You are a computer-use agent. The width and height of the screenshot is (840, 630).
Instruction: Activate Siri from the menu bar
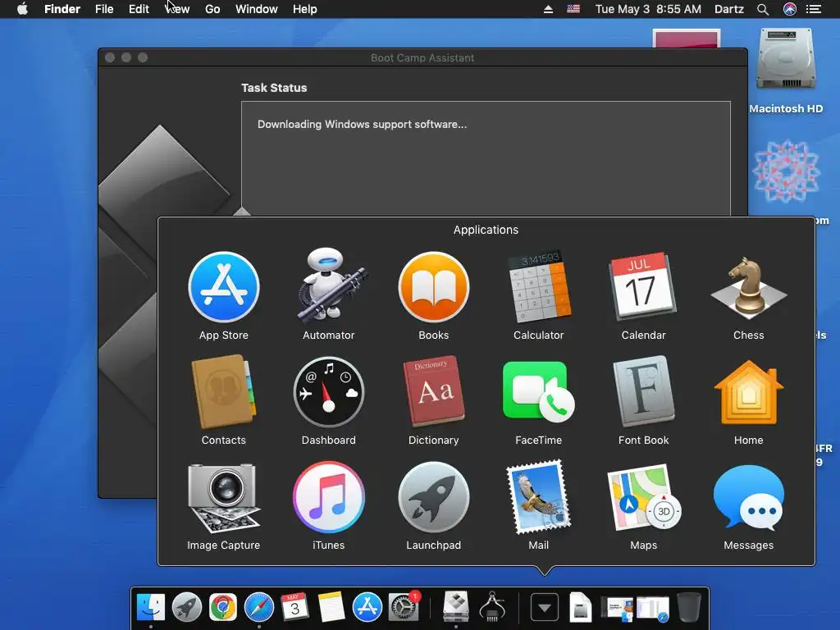point(790,9)
